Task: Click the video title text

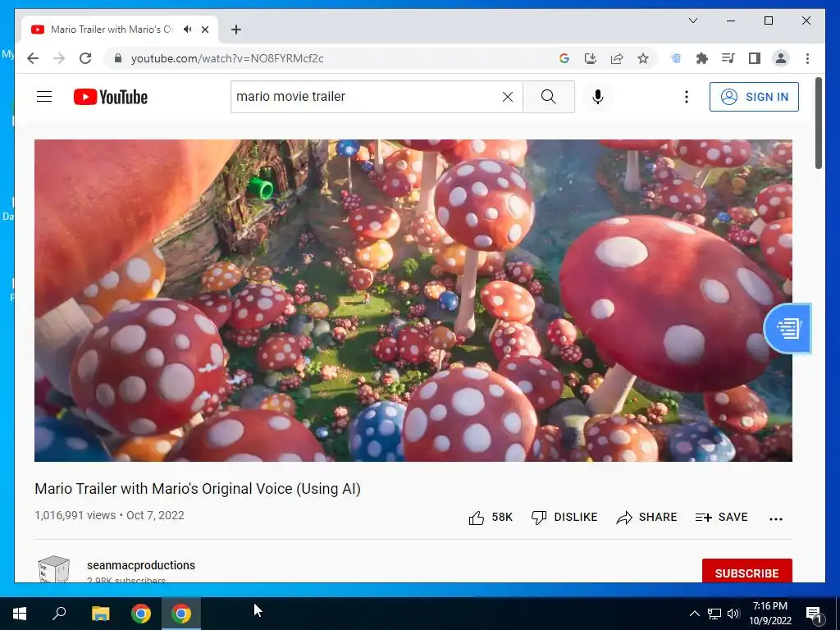Action: (198, 489)
